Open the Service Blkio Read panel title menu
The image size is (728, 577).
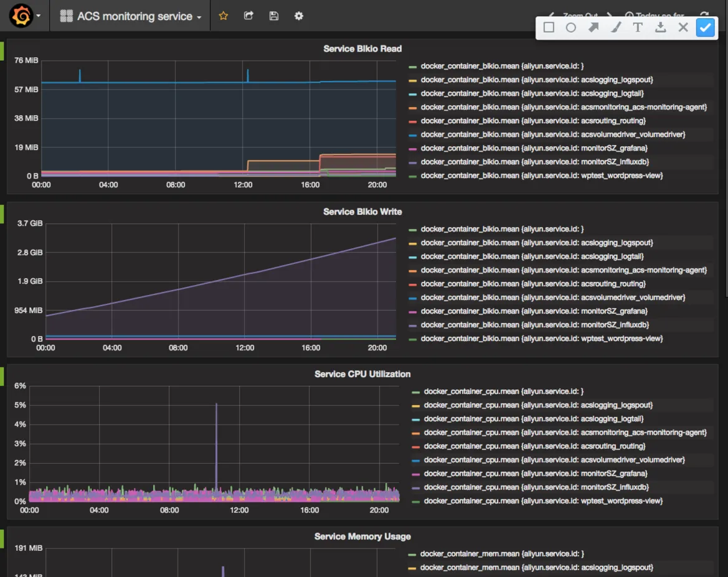pyautogui.click(x=362, y=49)
